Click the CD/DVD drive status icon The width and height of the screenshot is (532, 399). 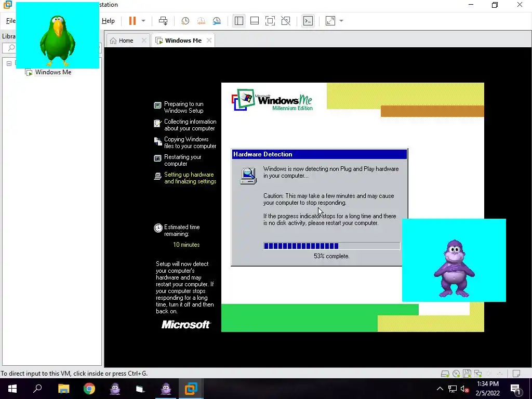[x=456, y=374]
